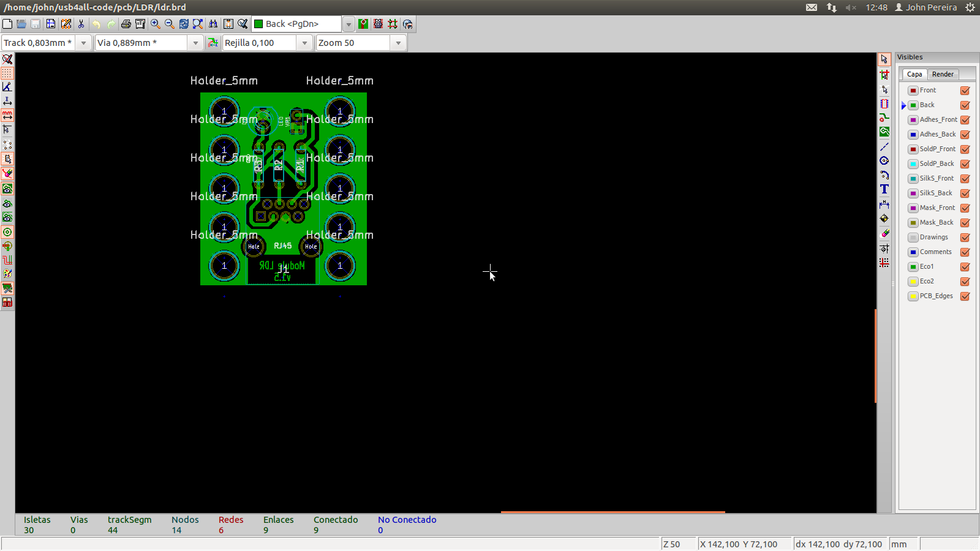980x551 pixels.
Task: Click the SoldP_Back cyan color swatch
Action: (x=913, y=164)
